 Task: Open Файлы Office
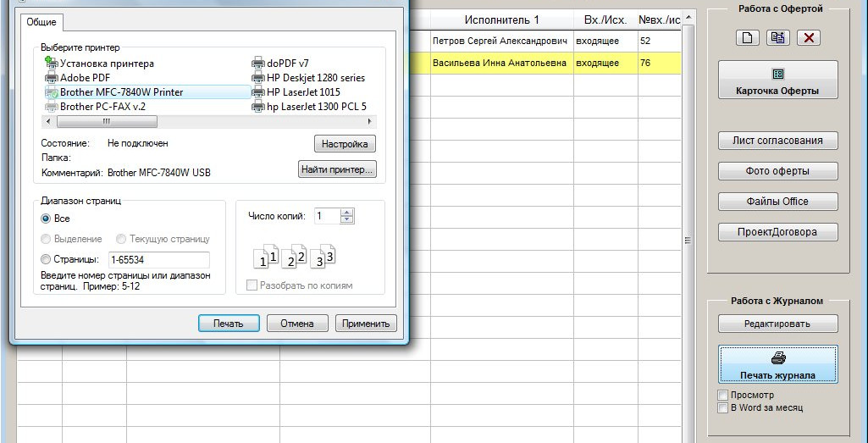click(x=777, y=201)
